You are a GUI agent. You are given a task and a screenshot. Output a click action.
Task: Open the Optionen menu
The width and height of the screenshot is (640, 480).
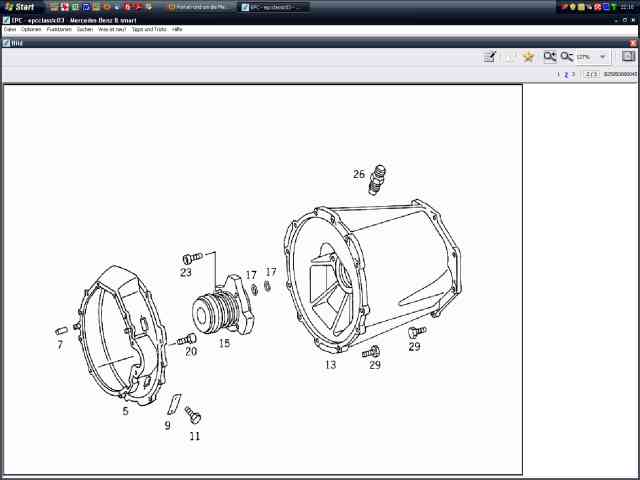(31, 29)
